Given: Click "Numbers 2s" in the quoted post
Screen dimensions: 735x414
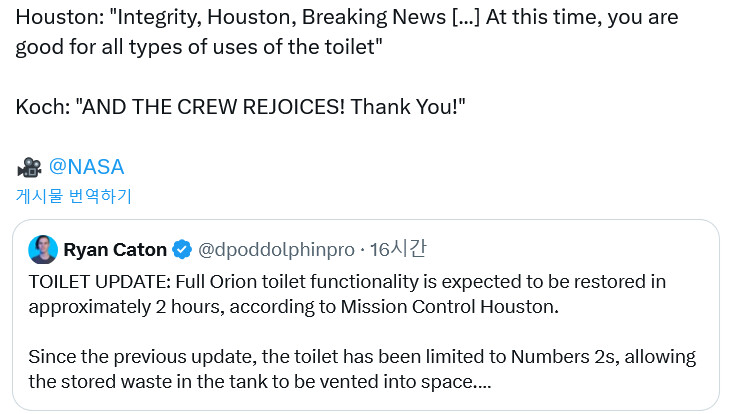Looking at the screenshot, I should click(x=552, y=357).
